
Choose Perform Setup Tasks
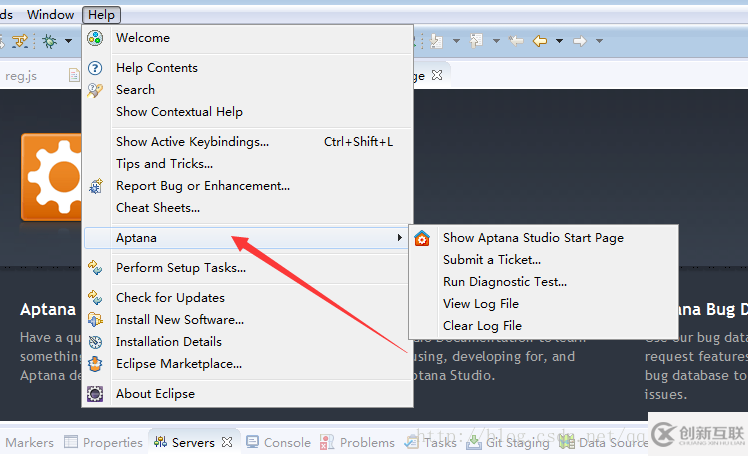pyautogui.click(x=248, y=268)
